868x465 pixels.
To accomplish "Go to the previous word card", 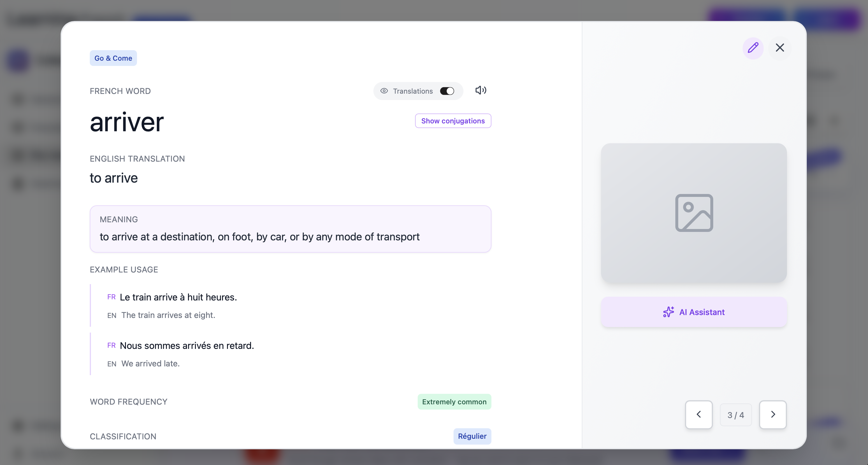I will coord(699,415).
